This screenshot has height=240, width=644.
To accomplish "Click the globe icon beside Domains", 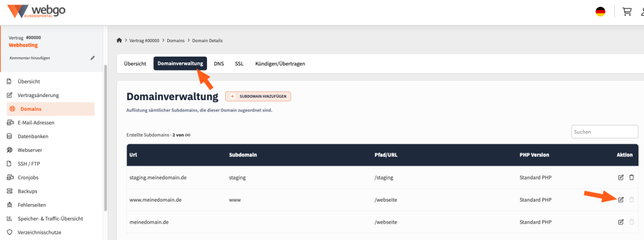I will click(13, 109).
